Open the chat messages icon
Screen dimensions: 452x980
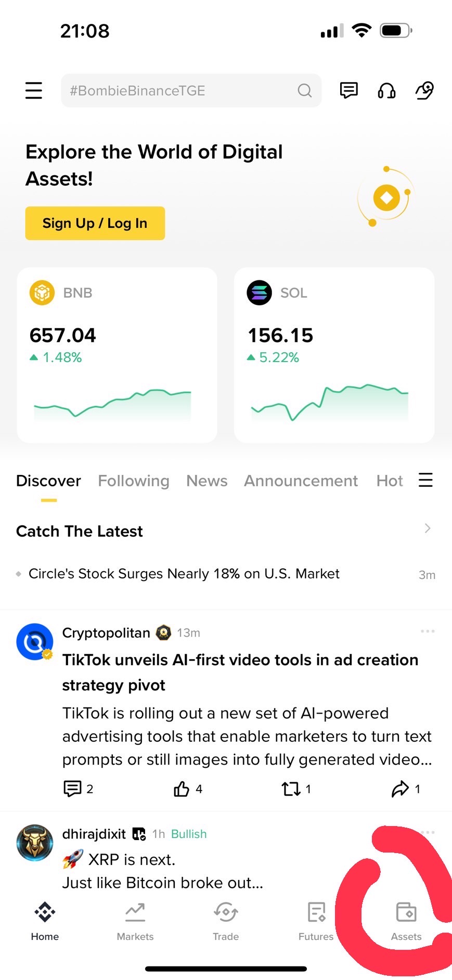tap(348, 91)
